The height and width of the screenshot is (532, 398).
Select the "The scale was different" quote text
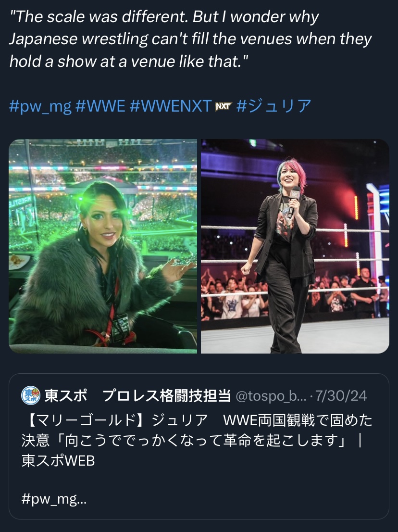pos(99,17)
